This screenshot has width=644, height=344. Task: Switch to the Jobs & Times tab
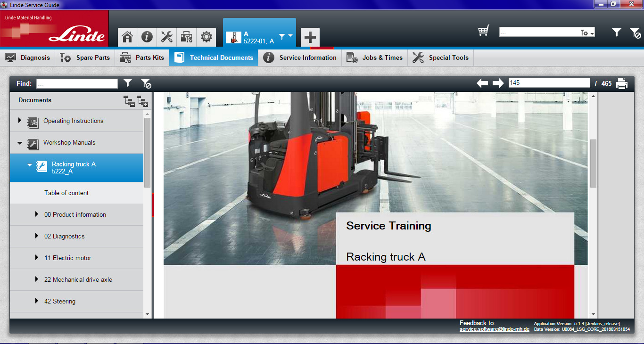374,57
